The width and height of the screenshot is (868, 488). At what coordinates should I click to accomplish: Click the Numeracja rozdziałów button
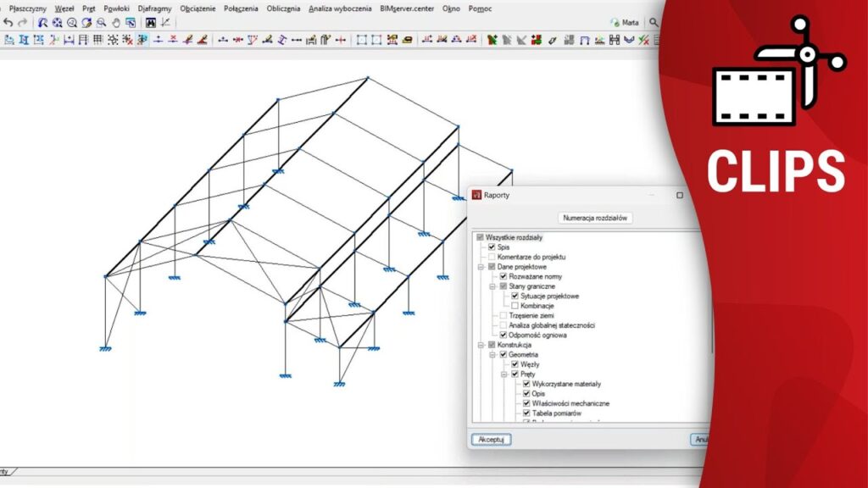click(x=595, y=218)
